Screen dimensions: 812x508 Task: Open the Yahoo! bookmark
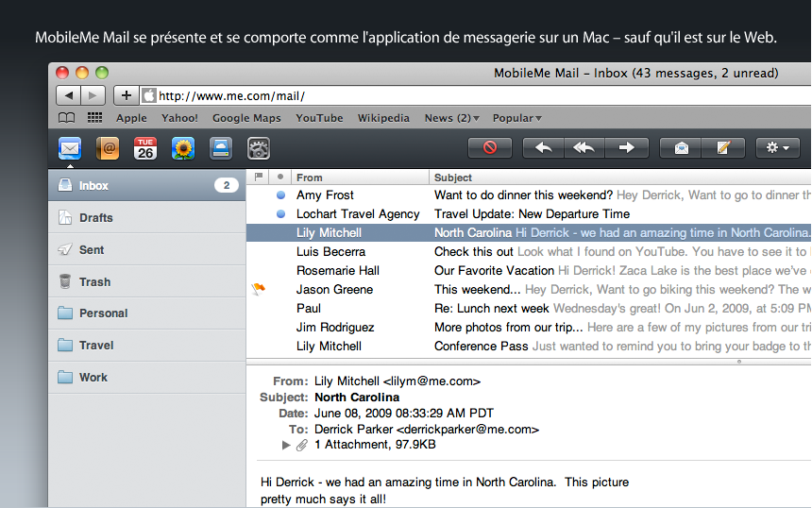[179, 118]
